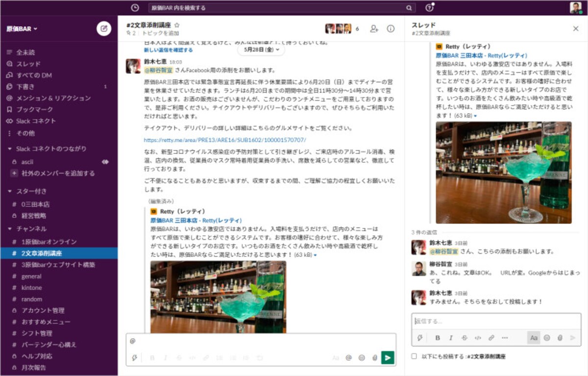Check 以下にも投稿する checkbox
This screenshot has width=588, height=376.
[x=414, y=356]
